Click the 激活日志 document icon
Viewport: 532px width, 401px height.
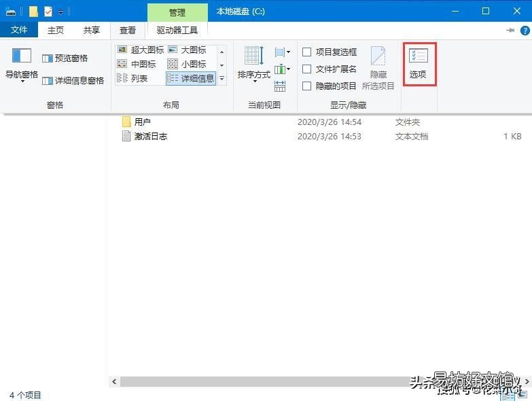126,136
